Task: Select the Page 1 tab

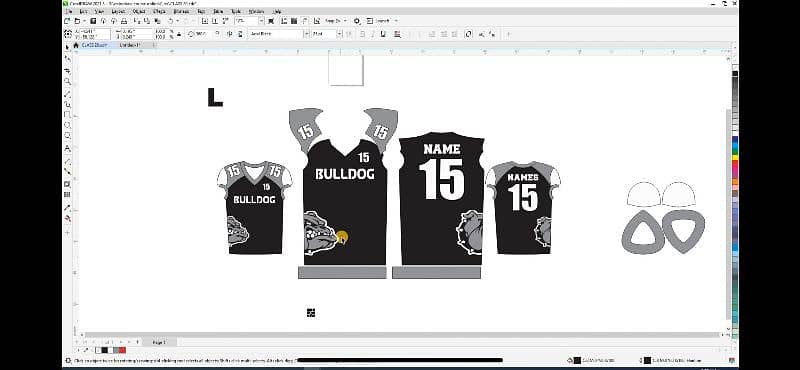Action: pos(159,342)
